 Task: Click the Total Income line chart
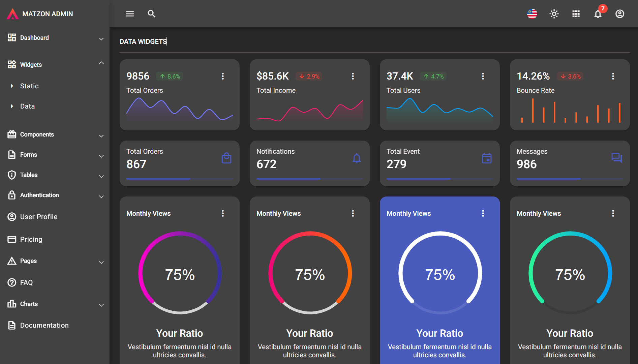[x=310, y=110]
